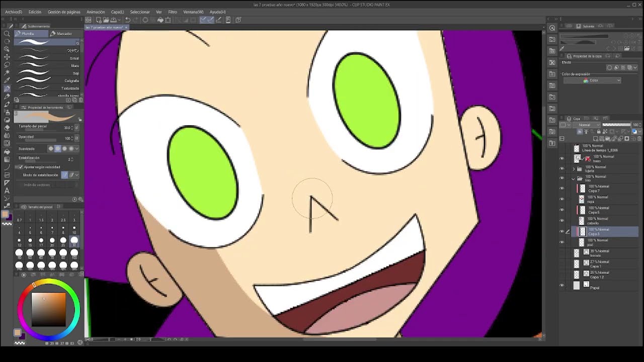Select the Texturizado pen sub tool
The height and width of the screenshot is (362, 644).
tap(48, 88)
